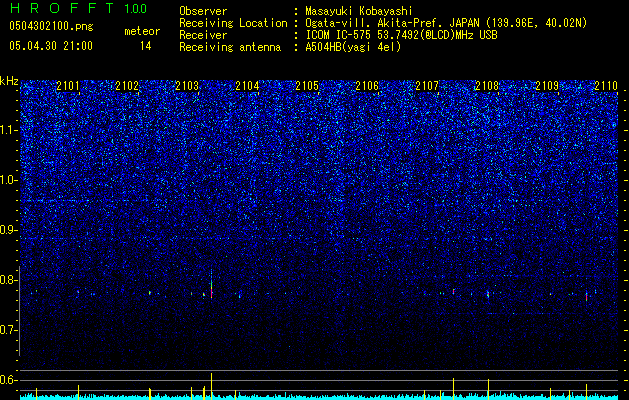This screenshot has height=400, width=629.
Task: Click the 2104 time marker
Action: coord(247,85)
